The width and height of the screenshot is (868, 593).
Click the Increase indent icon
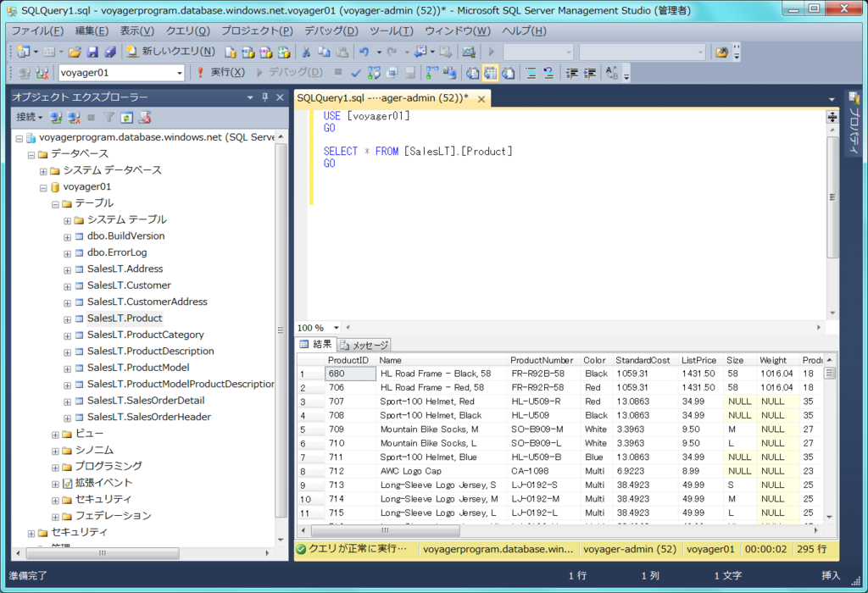pyautogui.click(x=590, y=73)
